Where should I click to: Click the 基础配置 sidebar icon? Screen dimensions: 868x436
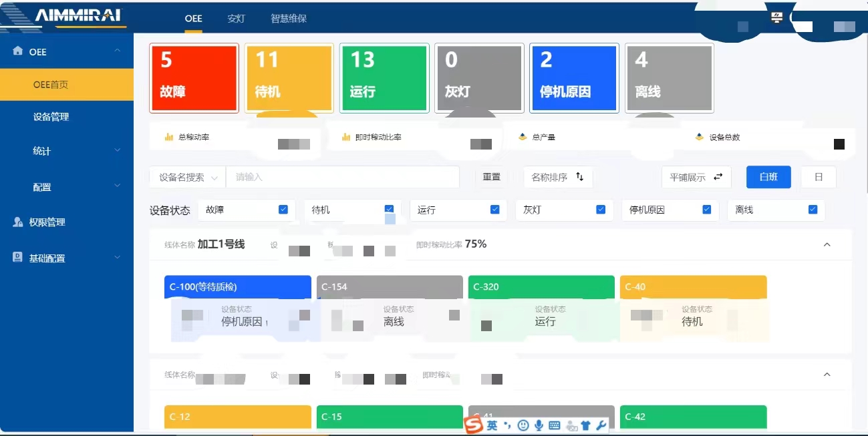pos(18,258)
